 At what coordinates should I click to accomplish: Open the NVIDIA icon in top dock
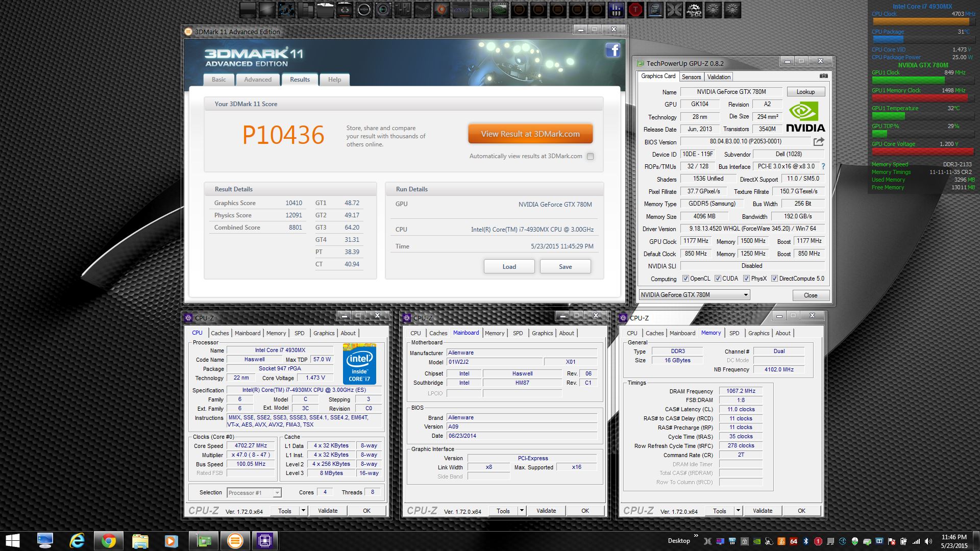click(500, 9)
